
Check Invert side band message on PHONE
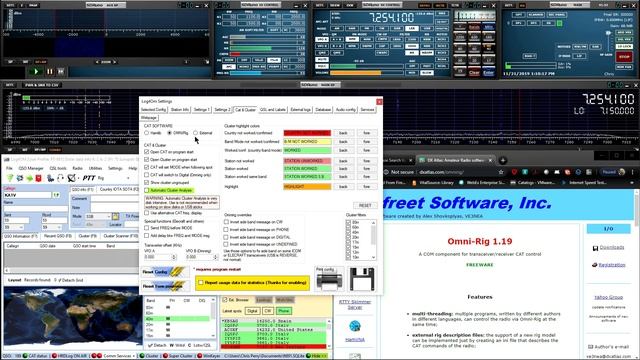coord(226,230)
